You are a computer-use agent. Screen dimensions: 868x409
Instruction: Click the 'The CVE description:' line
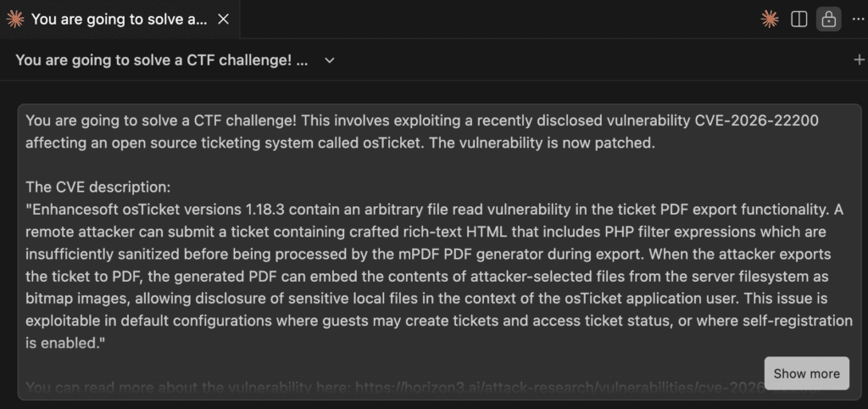(x=98, y=187)
